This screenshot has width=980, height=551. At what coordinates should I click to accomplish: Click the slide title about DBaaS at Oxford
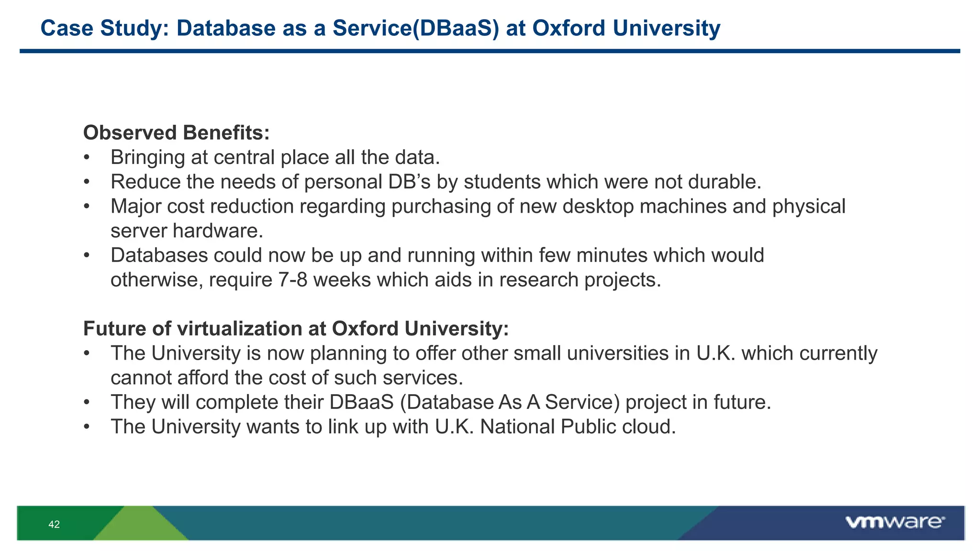click(380, 28)
